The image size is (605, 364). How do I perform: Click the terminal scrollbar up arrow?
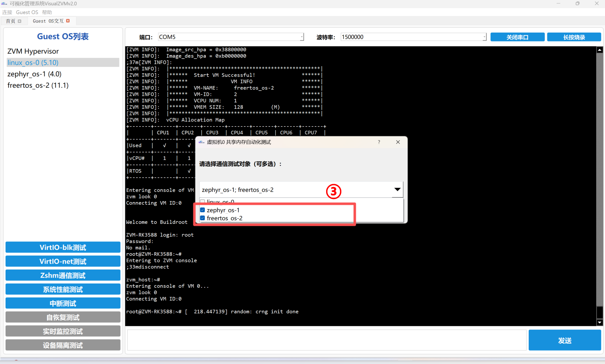pos(599,50)
